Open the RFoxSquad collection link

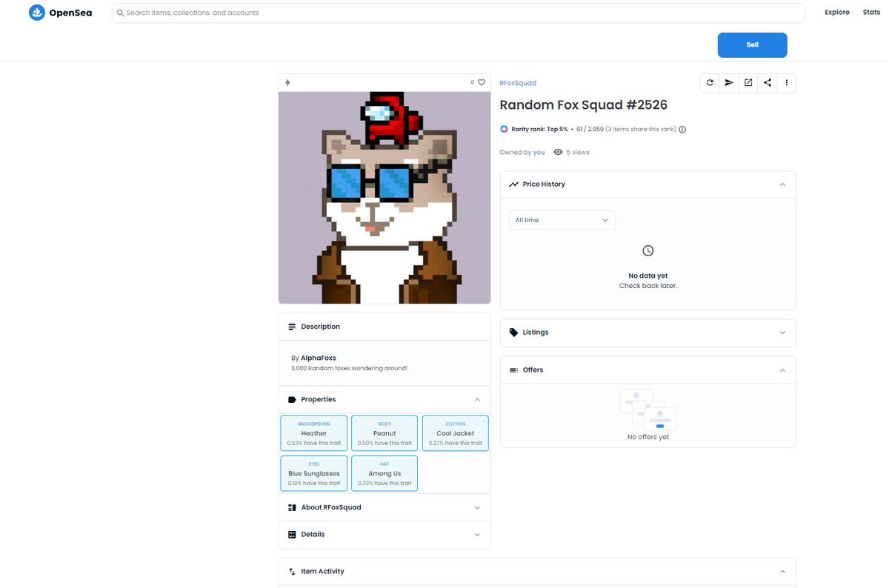[x=518, y=83]
